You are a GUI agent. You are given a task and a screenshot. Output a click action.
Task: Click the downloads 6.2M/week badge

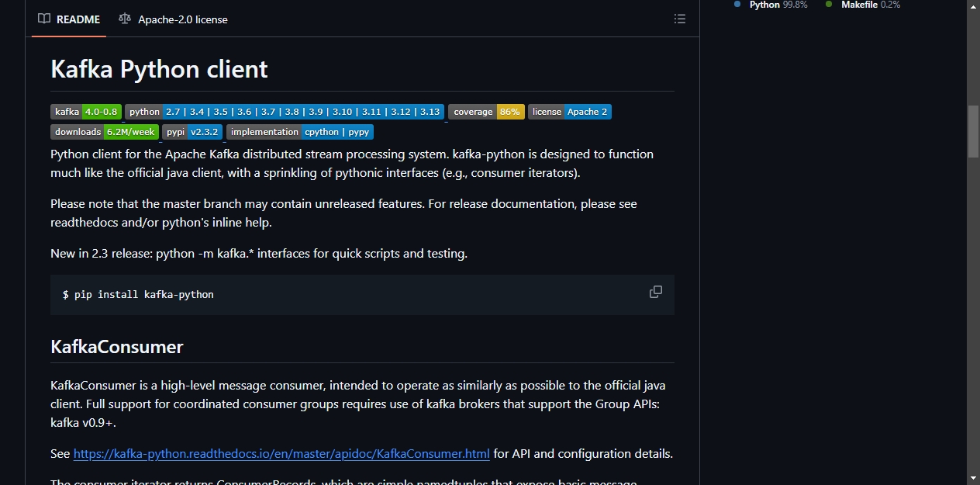tap(105, 132)
